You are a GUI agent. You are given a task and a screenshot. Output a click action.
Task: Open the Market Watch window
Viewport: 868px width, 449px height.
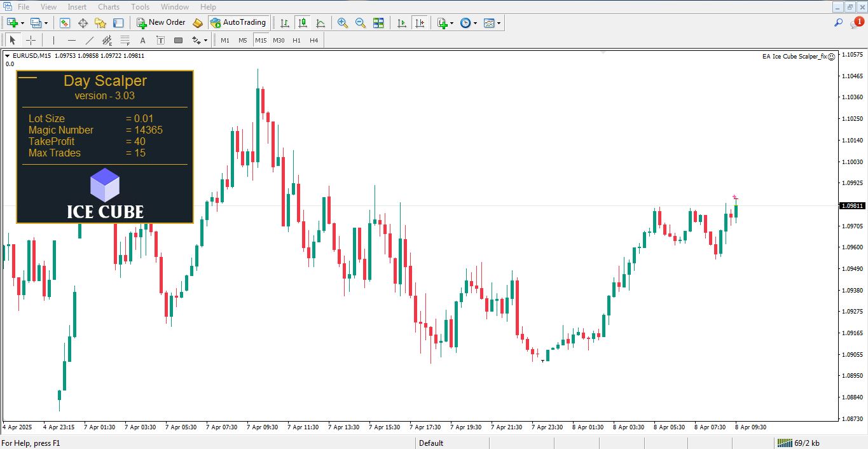pyautogui.click(x=65, y=23)
